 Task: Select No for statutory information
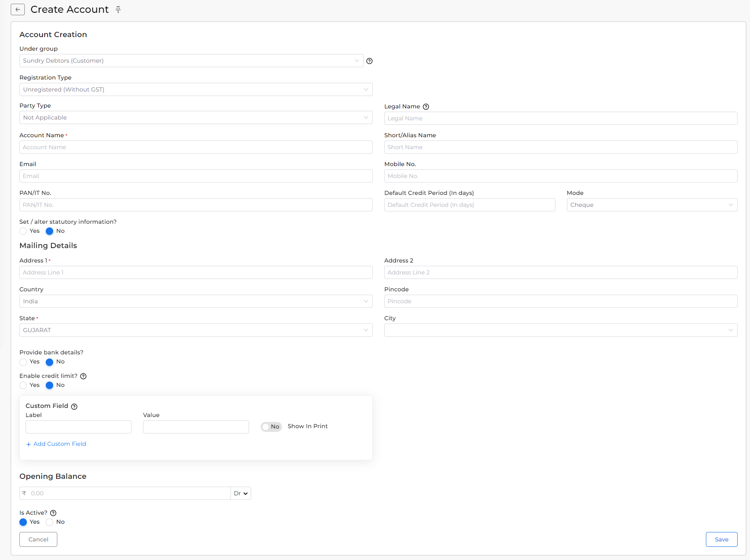[49, 231]
